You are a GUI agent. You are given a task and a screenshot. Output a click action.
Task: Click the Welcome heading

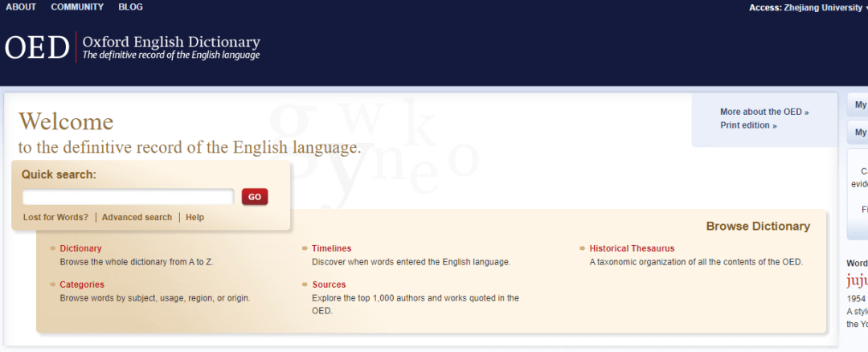[66, 121]
